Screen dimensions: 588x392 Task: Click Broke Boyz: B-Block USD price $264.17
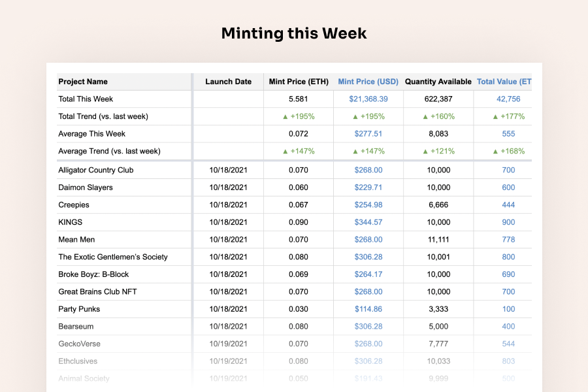368,274
